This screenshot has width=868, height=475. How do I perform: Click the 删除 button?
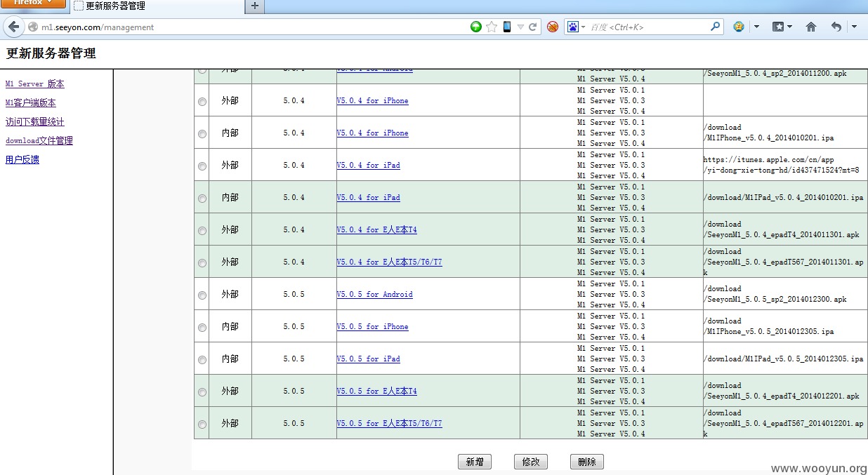pos(587,462)
